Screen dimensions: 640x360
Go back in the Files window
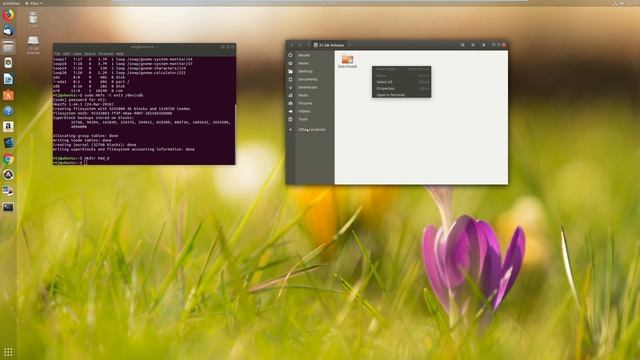coord(291,45)
